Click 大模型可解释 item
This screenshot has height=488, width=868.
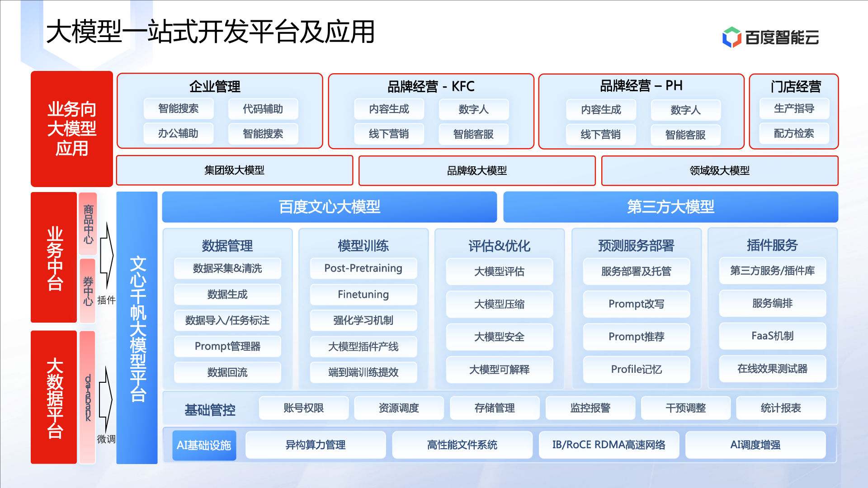click(x=500, y=370)
